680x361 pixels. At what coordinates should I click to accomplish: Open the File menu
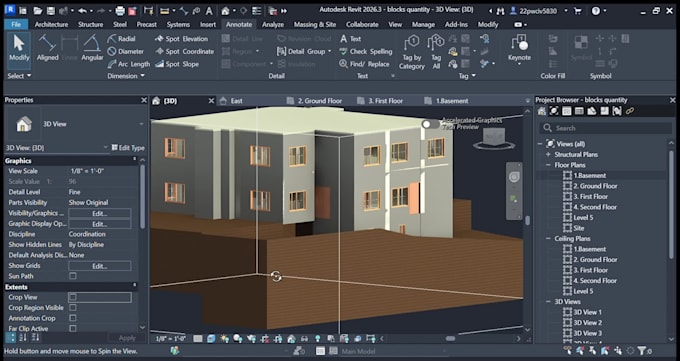tap(16, 24)
